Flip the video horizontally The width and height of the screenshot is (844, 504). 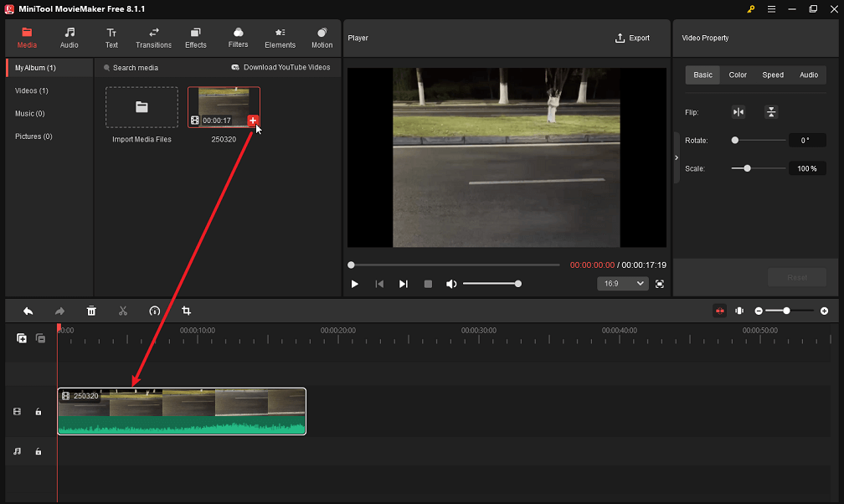(738, 112)
